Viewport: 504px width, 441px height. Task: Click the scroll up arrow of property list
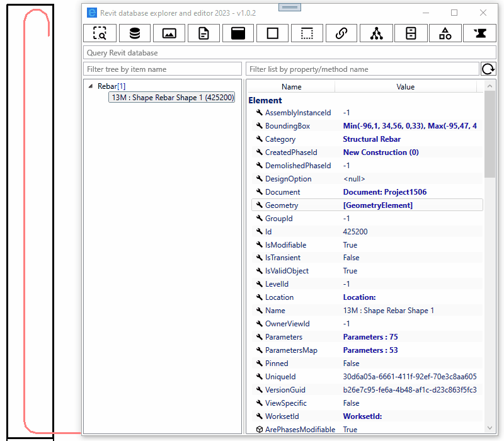pos(490,86)
